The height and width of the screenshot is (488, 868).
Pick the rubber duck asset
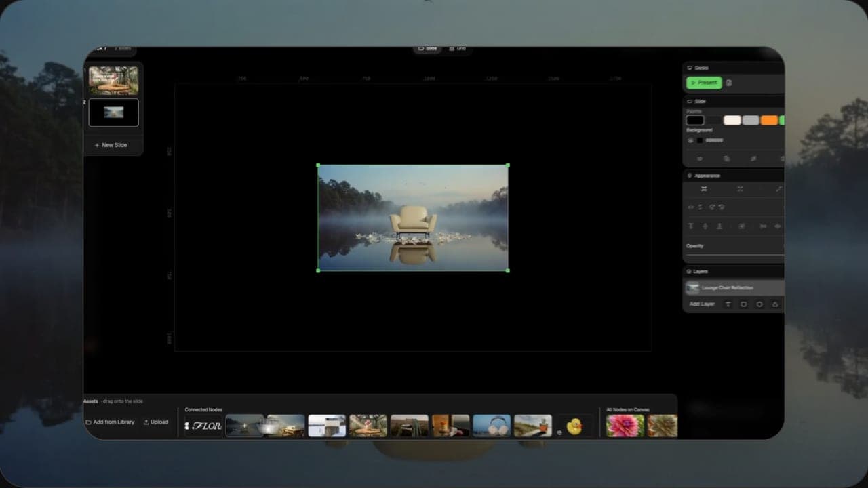pyautogui.click(x=574, y=426)
